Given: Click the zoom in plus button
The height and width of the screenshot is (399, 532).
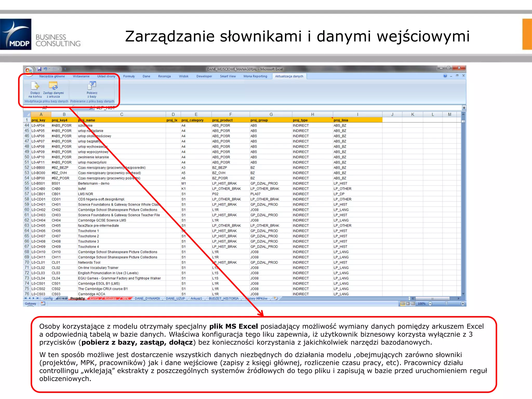Looking at the screenshot, I should (463, 304).
